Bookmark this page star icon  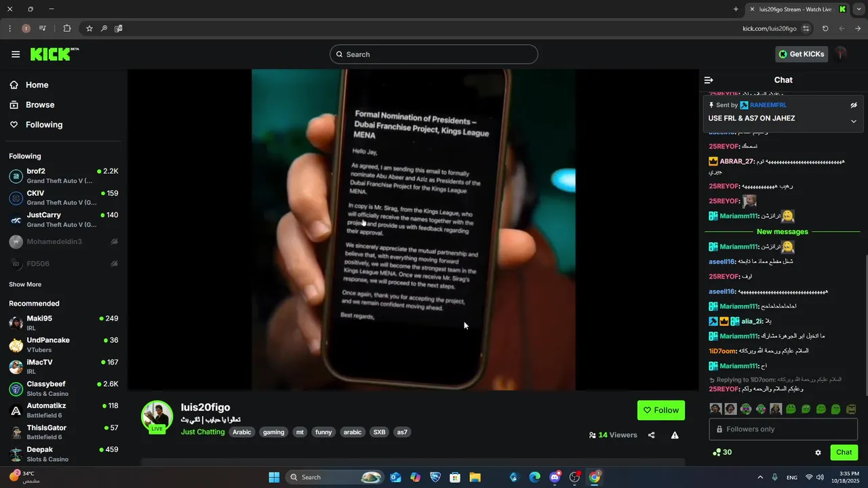click(x=89, y=28)
